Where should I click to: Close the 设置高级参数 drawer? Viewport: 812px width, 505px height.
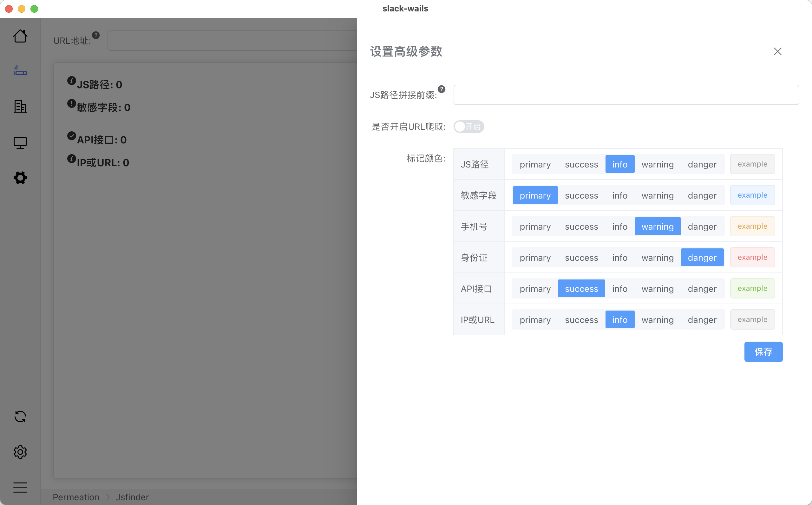(x=777, y=51)
